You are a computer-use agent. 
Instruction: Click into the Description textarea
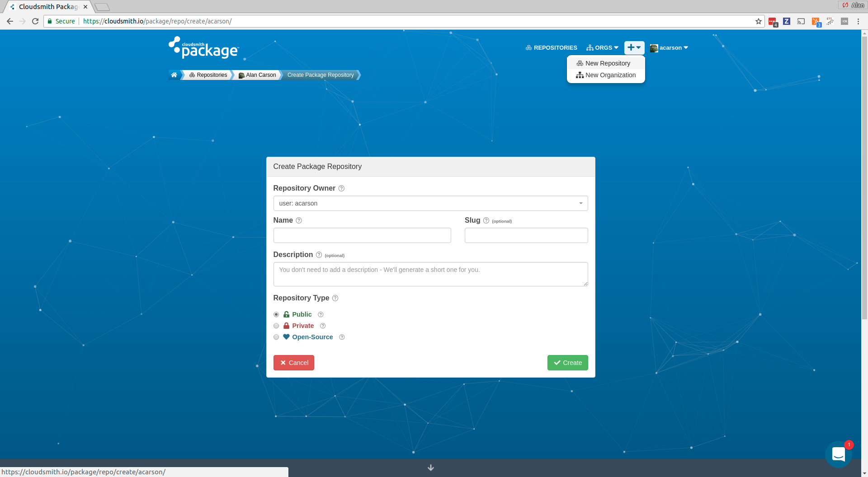click(x=430, y=274)
